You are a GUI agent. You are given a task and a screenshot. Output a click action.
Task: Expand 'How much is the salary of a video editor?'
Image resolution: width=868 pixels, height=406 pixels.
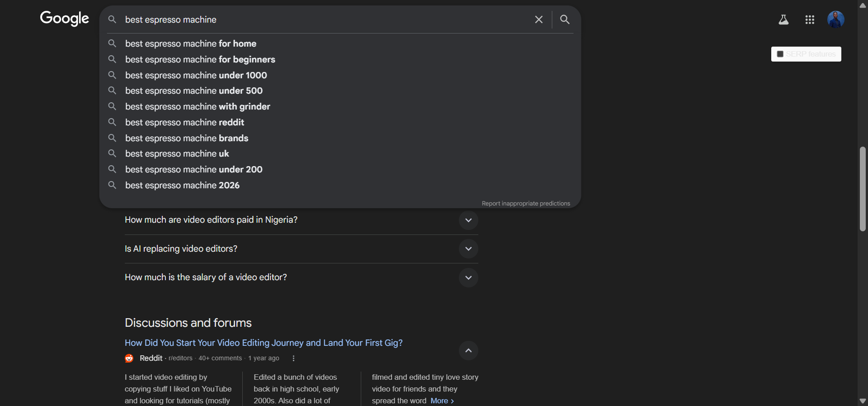click(468, 277)
